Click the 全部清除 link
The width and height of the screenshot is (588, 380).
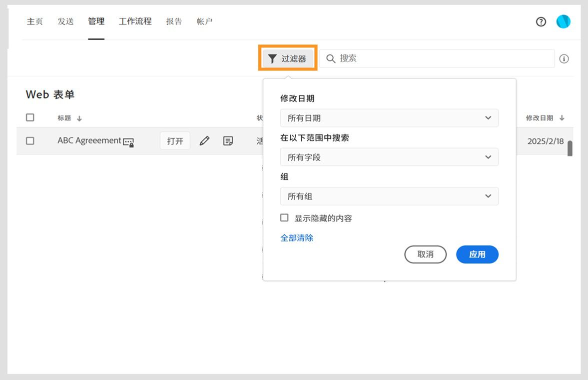(x=297, y=237)
